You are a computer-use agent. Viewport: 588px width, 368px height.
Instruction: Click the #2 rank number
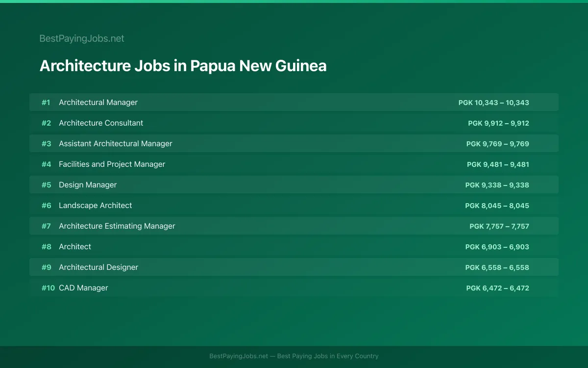46,123
